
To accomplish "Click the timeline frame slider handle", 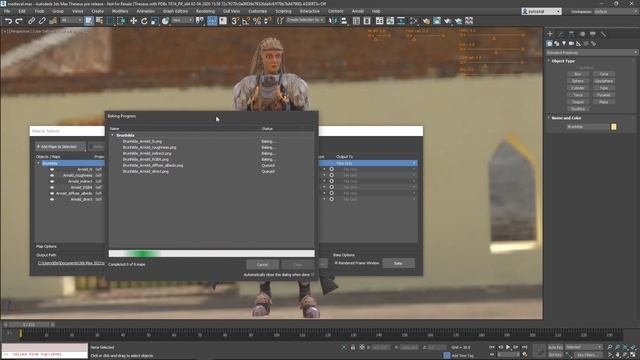I will tap(29, 324).
